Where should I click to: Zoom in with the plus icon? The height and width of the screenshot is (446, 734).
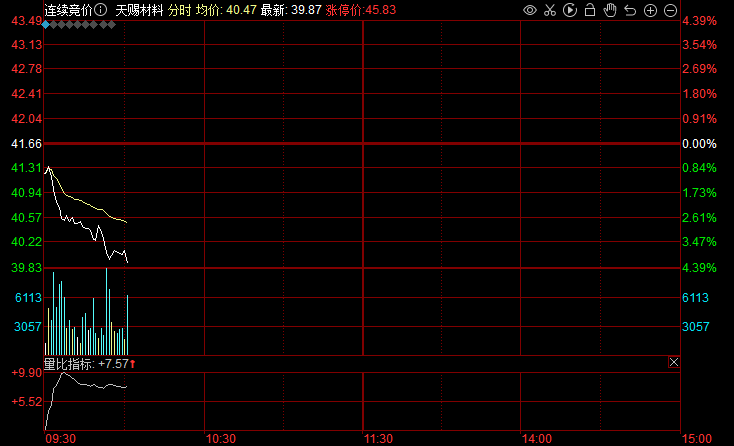(650, 10)
